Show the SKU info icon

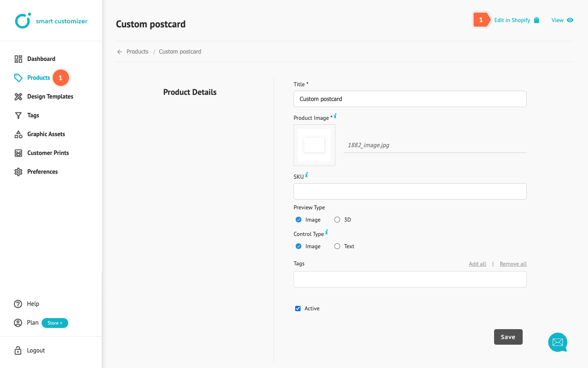307,175
